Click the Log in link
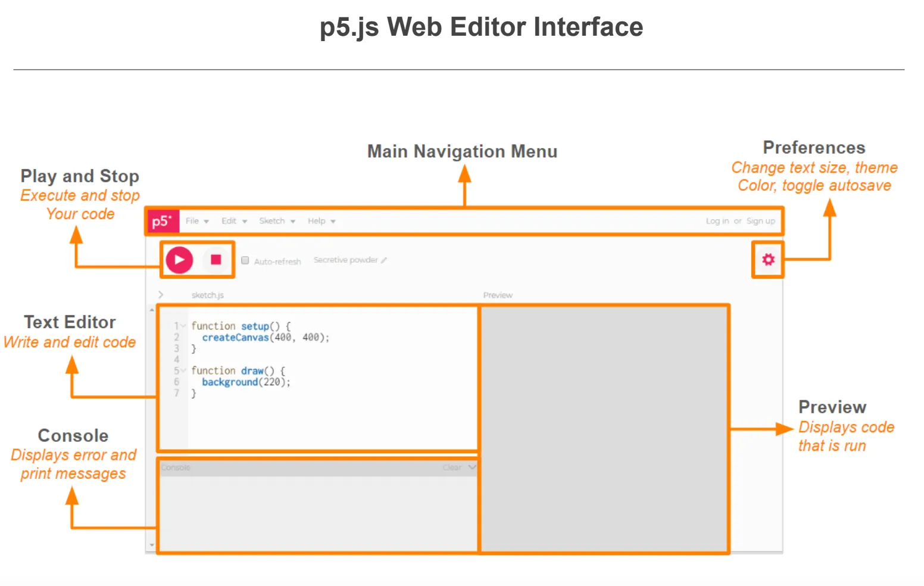 [717, 221]
